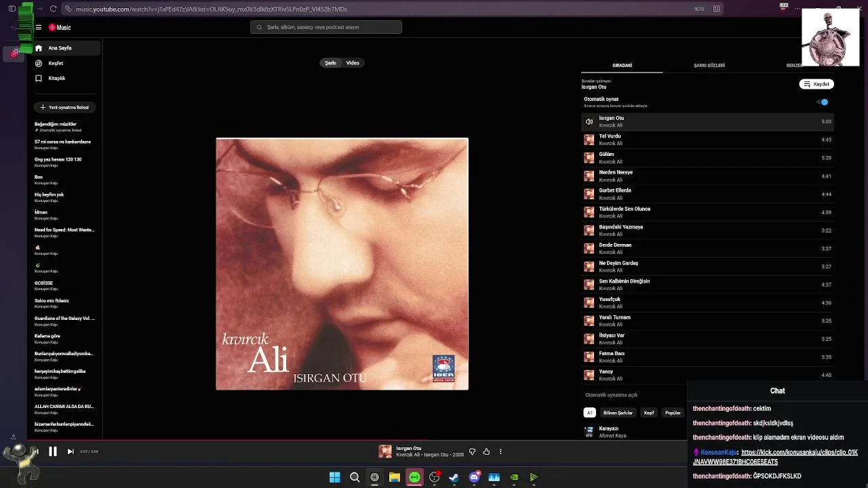Click the YouTube Music logo
Image resolution: width=868 pixels, height=488 pixels.
(x=60, y=28)
